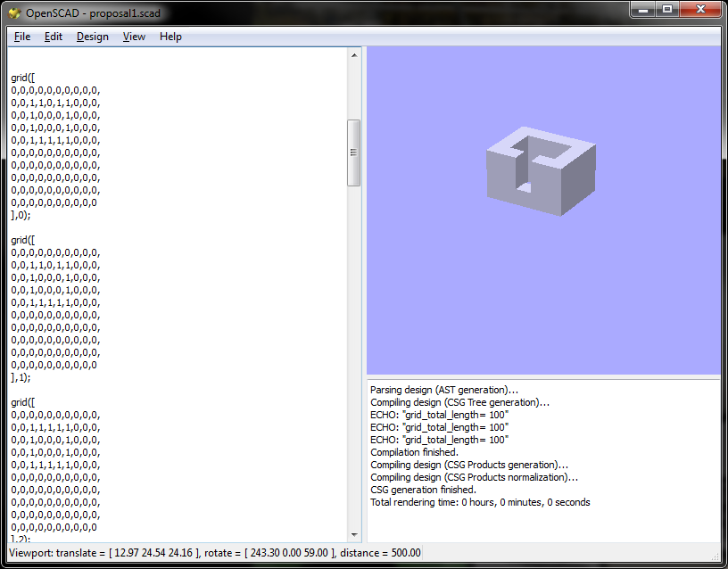Click 'CSG generation finished.' console line
The image size is (728, 569).
(x=423, y=490)
